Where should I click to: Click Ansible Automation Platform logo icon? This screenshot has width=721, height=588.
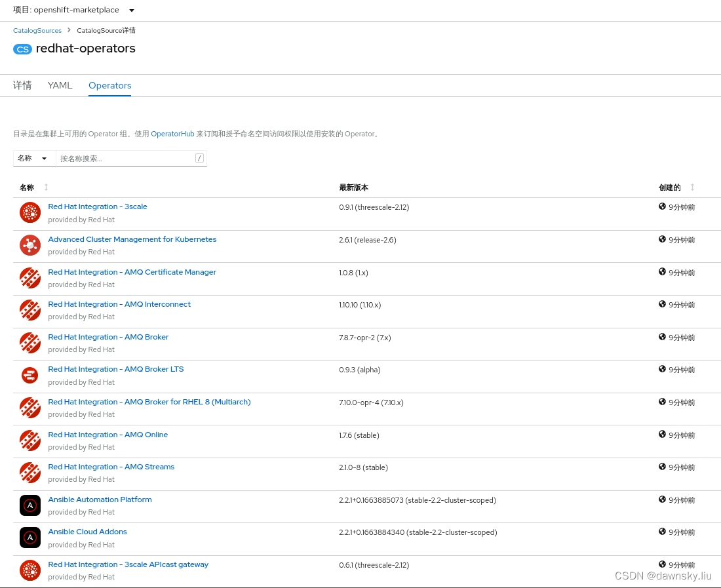click(30, 505)
